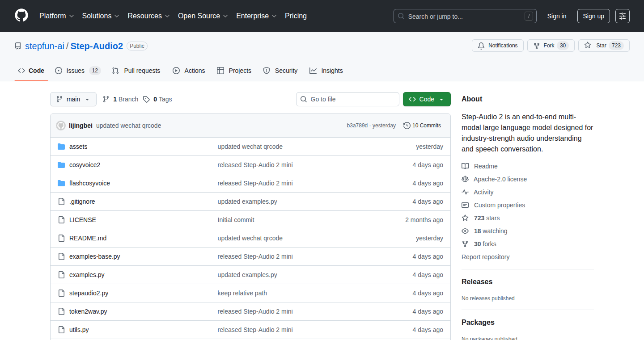644x340 pixels.
Task: Open the 'keep relative path' commit message
Action: (x=242, y=293)
